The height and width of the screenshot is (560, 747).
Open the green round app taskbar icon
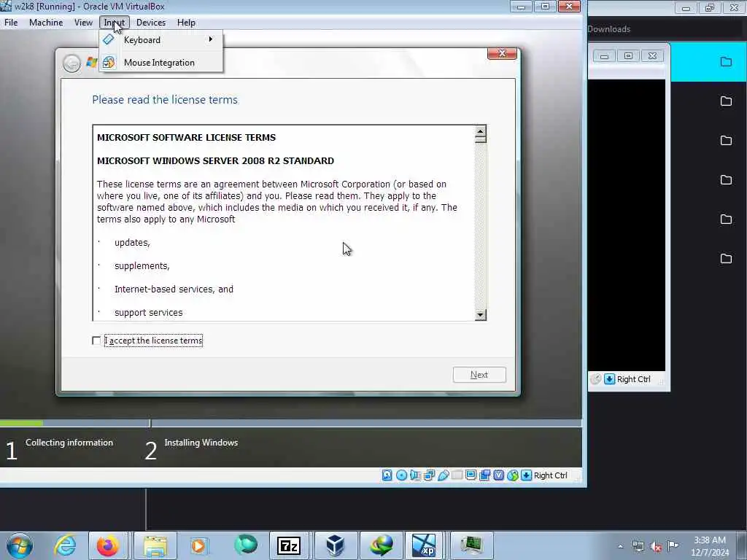246,545
